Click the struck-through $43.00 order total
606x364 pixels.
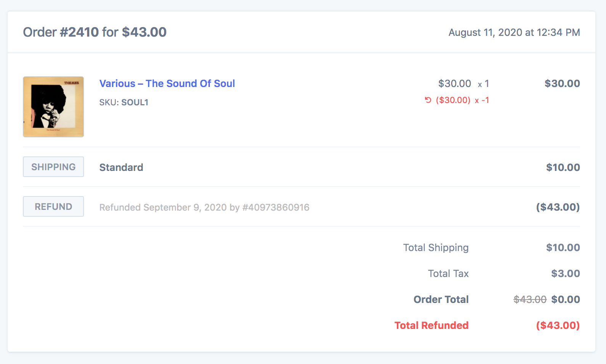click(x=530, y=300)
